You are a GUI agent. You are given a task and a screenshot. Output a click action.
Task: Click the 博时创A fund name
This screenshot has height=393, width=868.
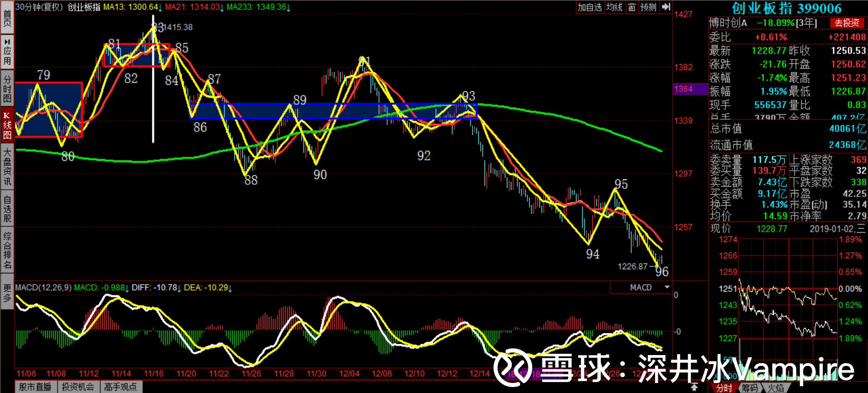pos(728,23)
